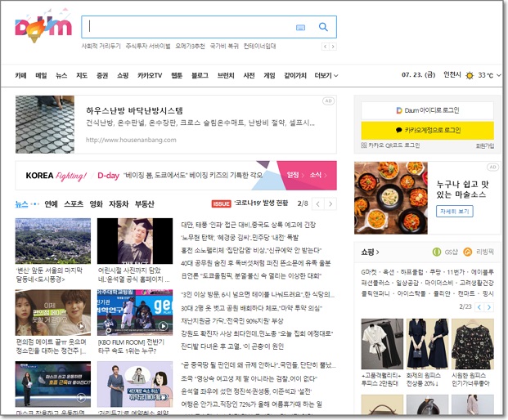Select the 뉴스 tab in news section
Screen dimensions: 508x420
(x=21, y=203)
